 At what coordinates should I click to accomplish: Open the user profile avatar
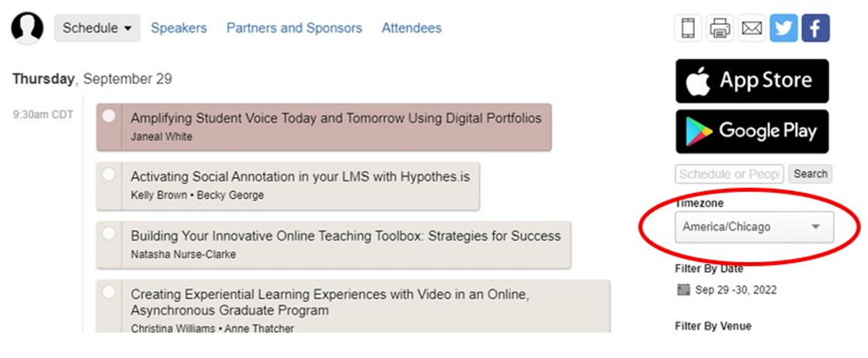click(x=27, y=29)
